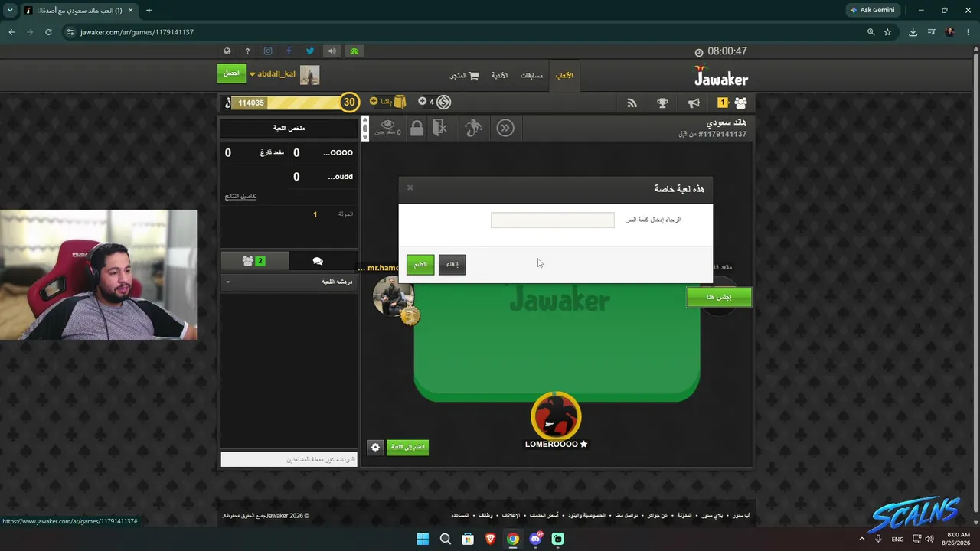Viewport: 980px width, 551px height.
Task: Switch to the players tab showing 2
Action: (253, 261)
